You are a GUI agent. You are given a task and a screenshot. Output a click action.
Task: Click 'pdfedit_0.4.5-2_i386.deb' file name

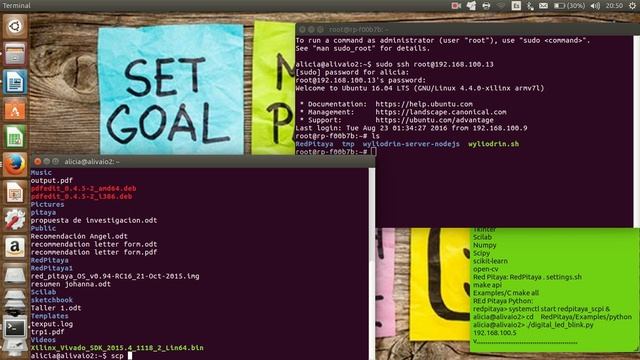coord(82,196)
